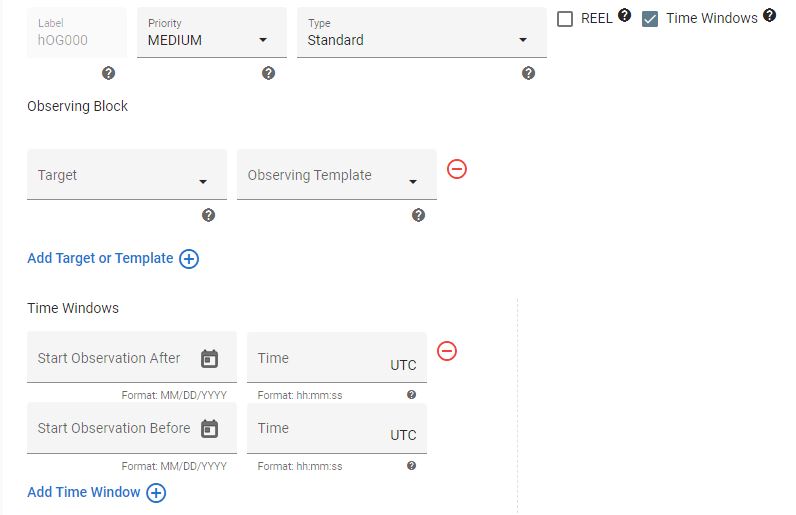
Task: Focus the Start Observation After date field
Action: pyautogui.click(x=132, y=357)
